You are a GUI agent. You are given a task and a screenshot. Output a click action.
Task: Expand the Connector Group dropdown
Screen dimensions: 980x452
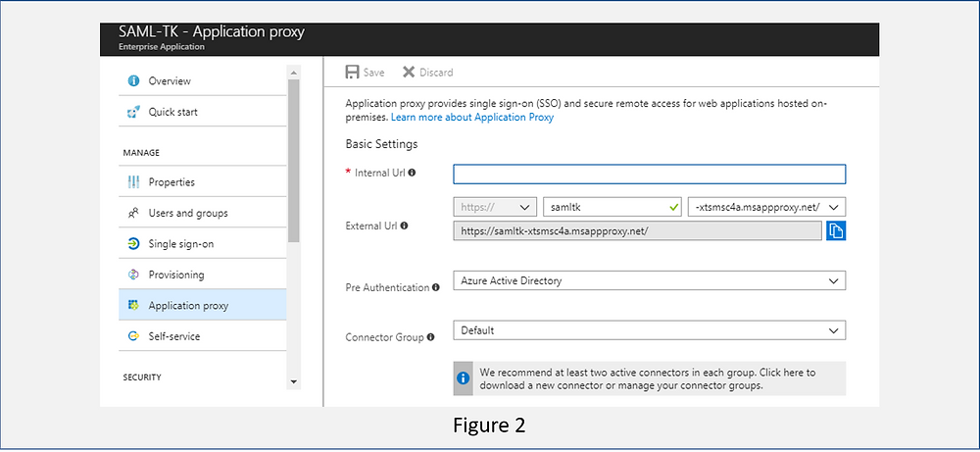650,330
